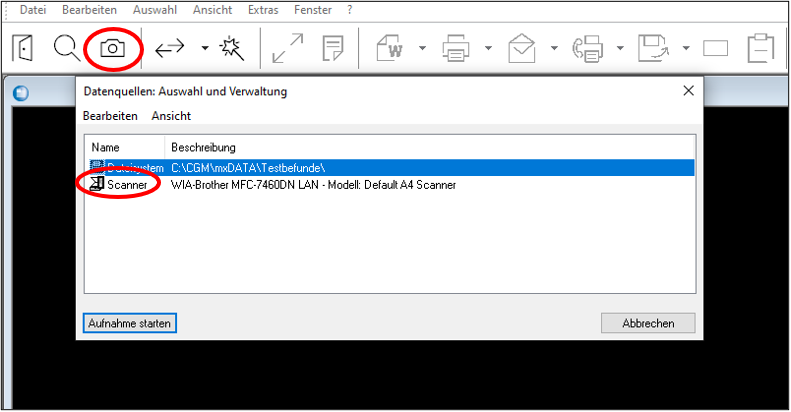The image size is (791, 412).
Task: Open the Datei menu
Action: [x=33, y=10]
